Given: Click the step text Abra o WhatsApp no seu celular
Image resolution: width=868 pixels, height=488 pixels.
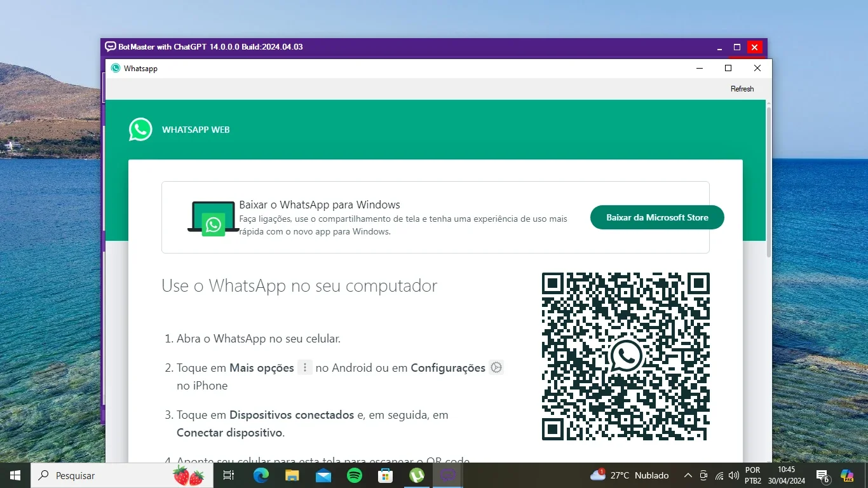Looking at the screenshot, I should coord(259,339).
